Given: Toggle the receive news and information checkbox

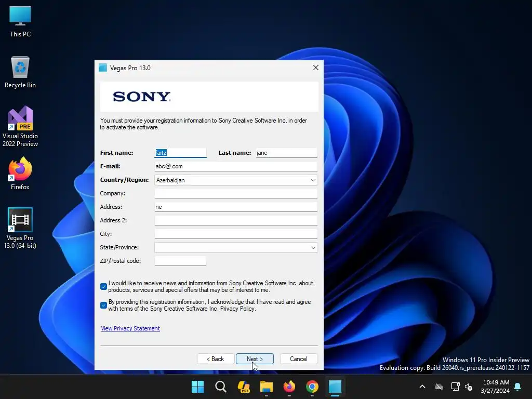Looking at the screenshot, I should (103, 286).
